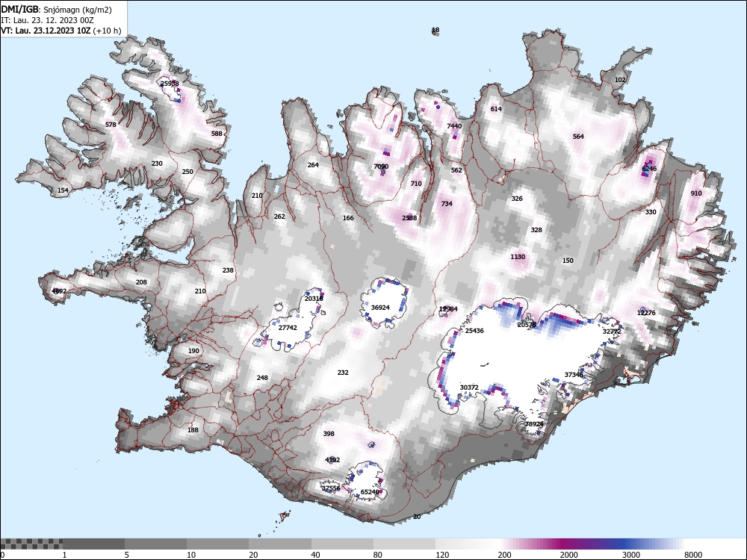Click the offshore island value 18
The width and height of the screenshot is (747, 560).
click(x=436, y=30)
